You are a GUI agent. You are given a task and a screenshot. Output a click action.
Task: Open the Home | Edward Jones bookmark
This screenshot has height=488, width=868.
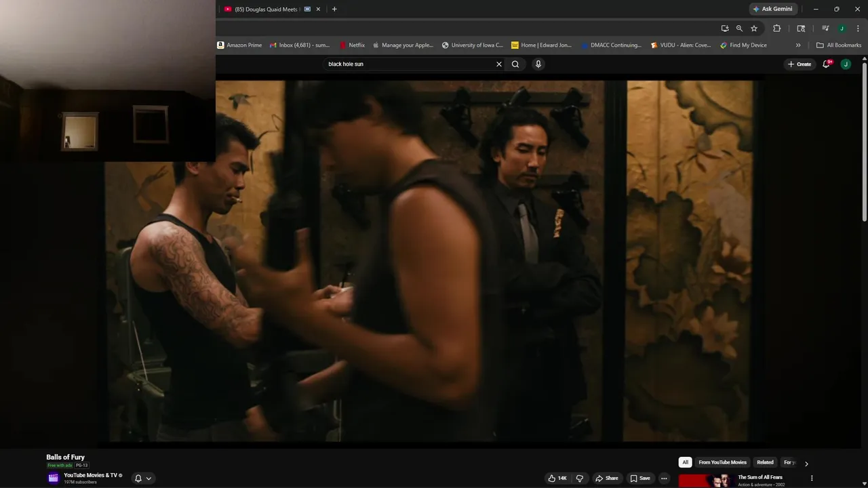tap(542, 45)
